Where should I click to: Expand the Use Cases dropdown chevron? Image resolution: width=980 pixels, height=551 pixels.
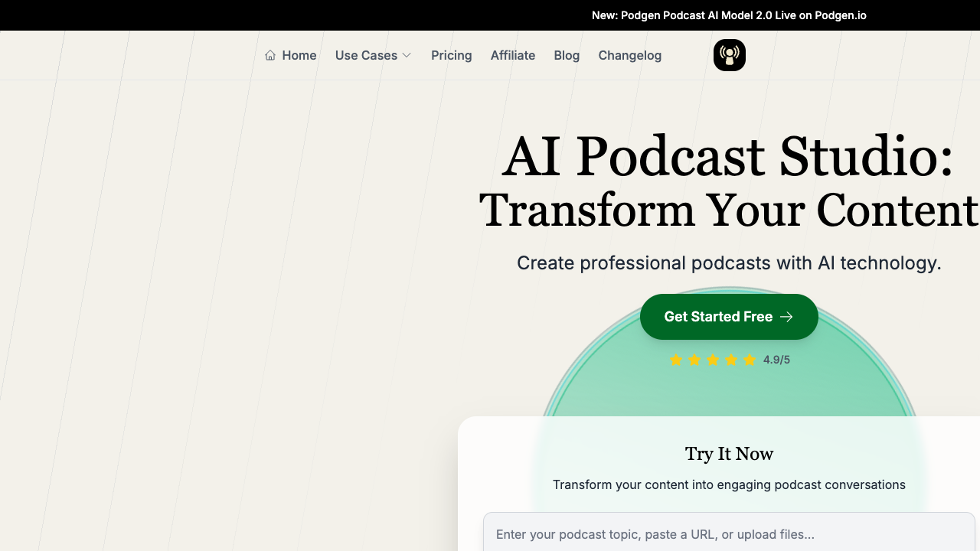pyautogui.click(x=407, y=55)
